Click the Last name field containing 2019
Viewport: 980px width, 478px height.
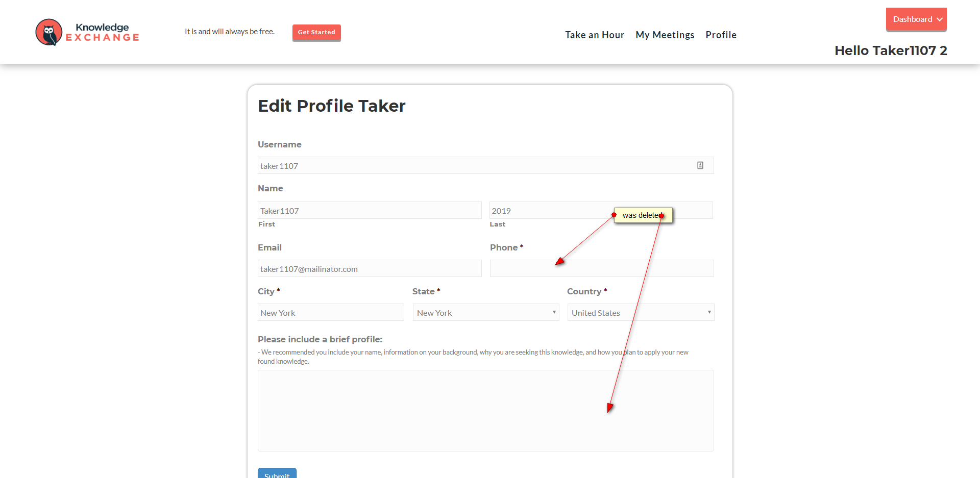551,210
